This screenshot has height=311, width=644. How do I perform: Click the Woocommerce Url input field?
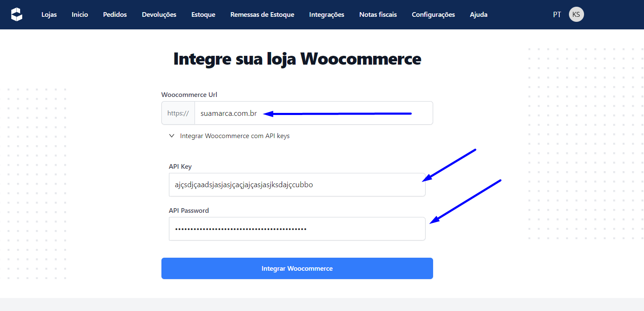tap(314, 113)
